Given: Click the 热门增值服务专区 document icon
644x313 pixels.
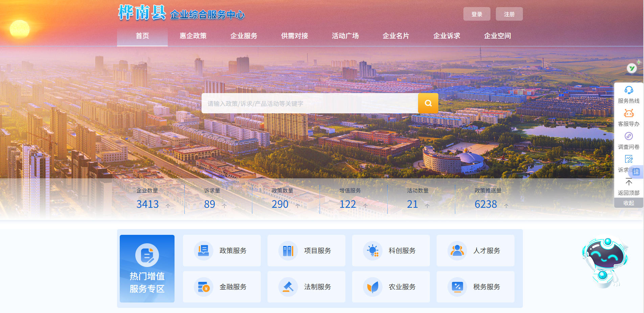Looking at the screenshot, I should click(147, 255).
